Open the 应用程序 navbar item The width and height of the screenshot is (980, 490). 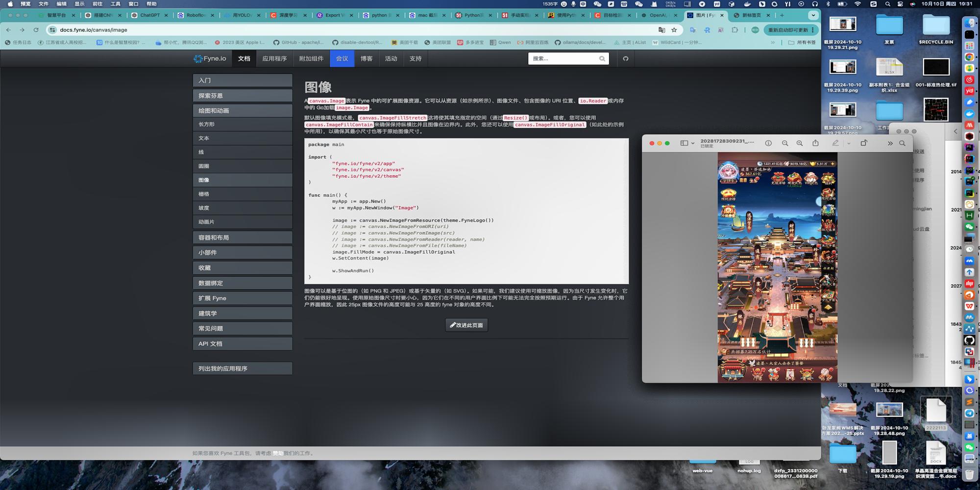point(274,59)
